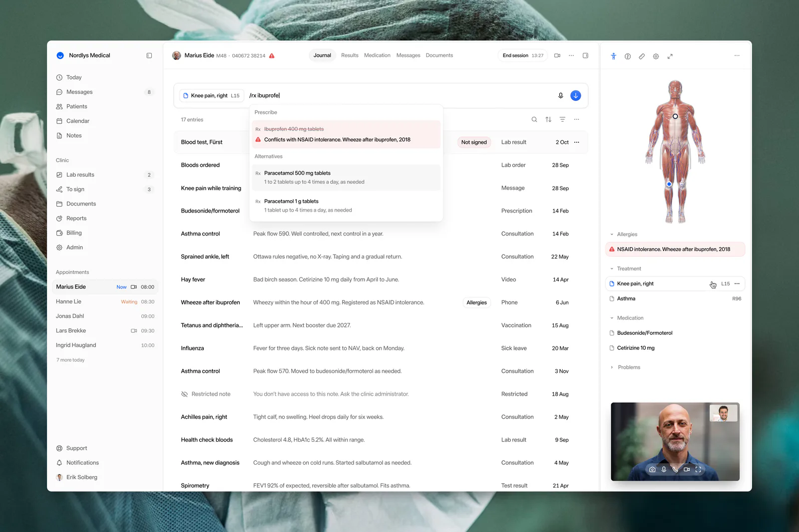
Task: Switch to the brain view icon
Action: pos(628,56)
